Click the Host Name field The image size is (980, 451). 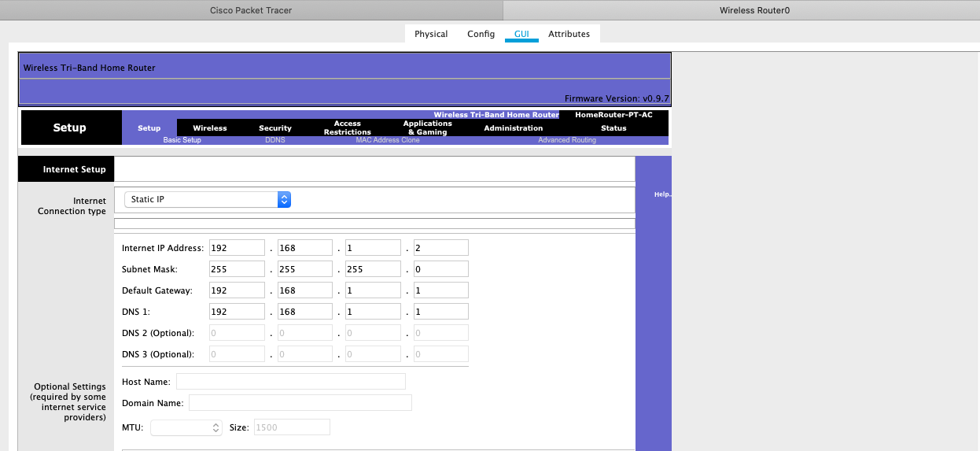[291, 381]
